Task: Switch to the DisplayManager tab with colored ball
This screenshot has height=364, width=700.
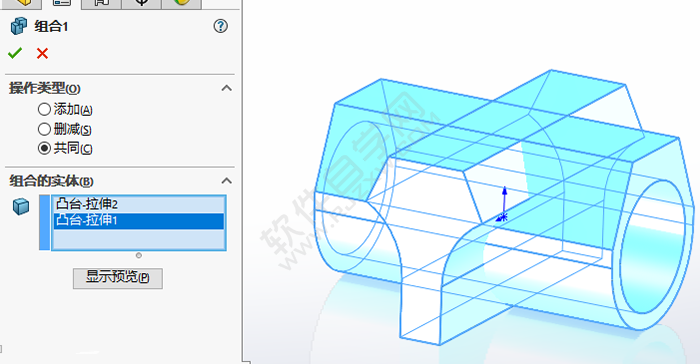Action: coord(182,3)
